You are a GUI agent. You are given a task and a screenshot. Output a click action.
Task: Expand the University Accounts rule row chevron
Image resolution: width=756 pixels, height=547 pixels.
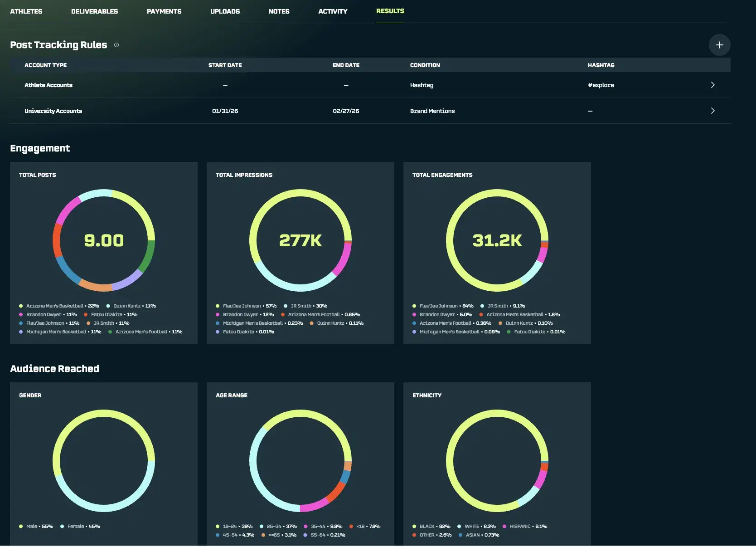[712, 111]
